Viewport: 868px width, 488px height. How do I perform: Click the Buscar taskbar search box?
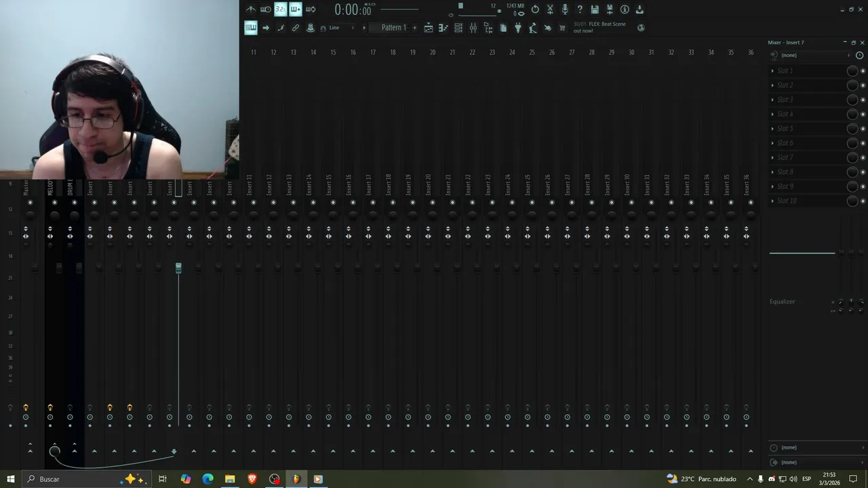pos(85,479)
